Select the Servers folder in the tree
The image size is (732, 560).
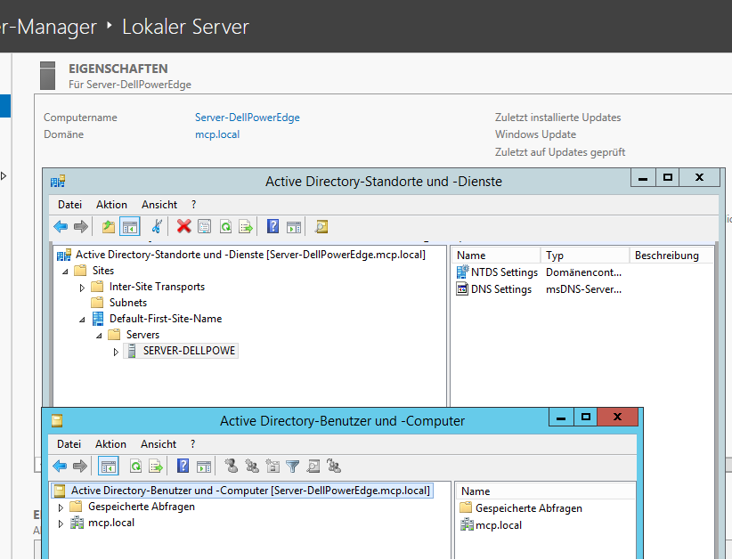coord(134,335)
